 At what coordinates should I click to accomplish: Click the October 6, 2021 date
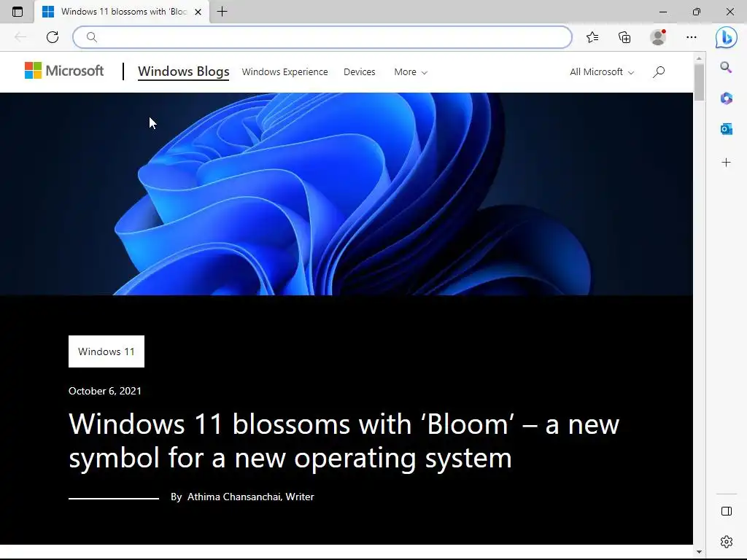tap(105, 391)
